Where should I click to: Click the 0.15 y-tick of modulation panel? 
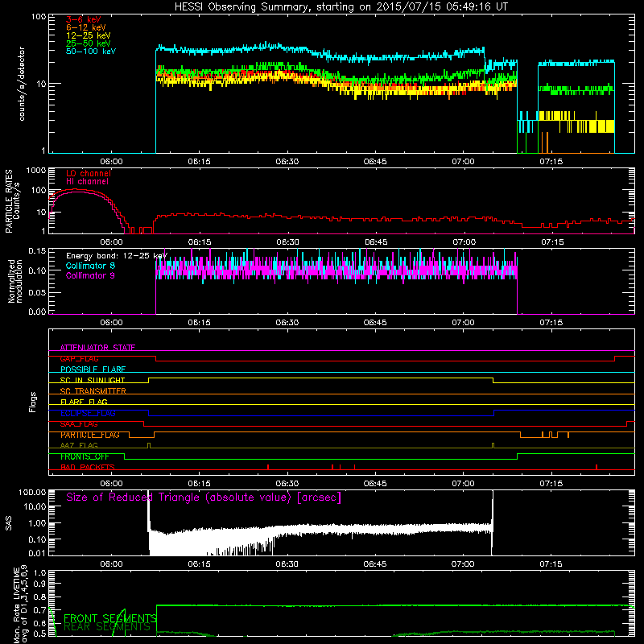click(37, 251)
